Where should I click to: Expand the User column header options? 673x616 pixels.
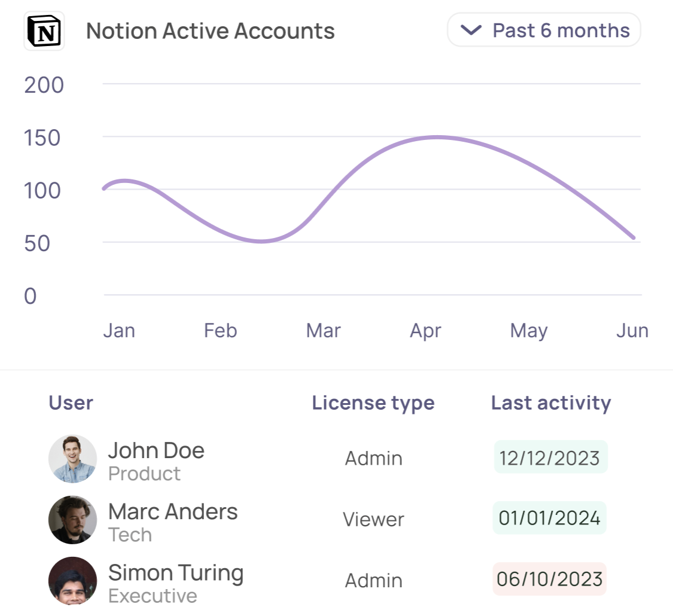pos(71,402)
